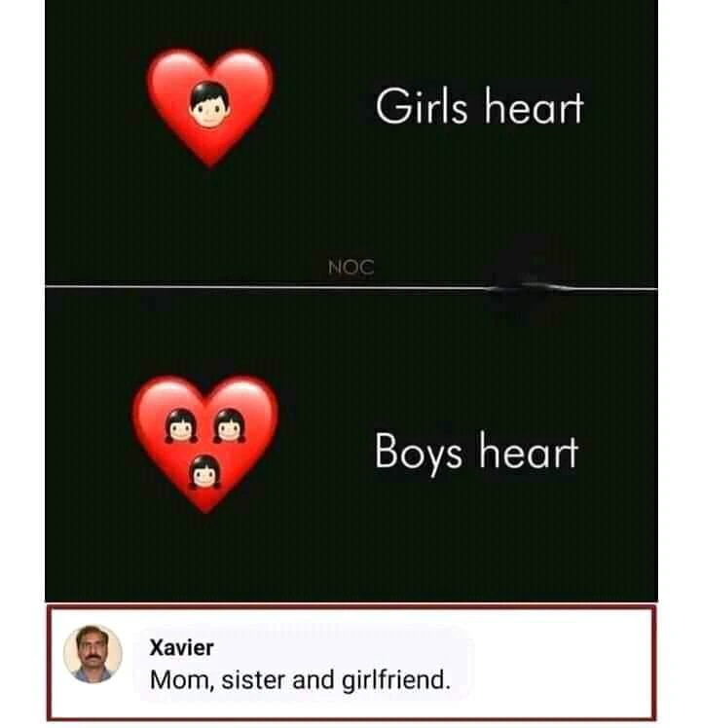Click the 'Girls' word in the top caption
Screen dimensions: 701x728
[x=422, y=106]
